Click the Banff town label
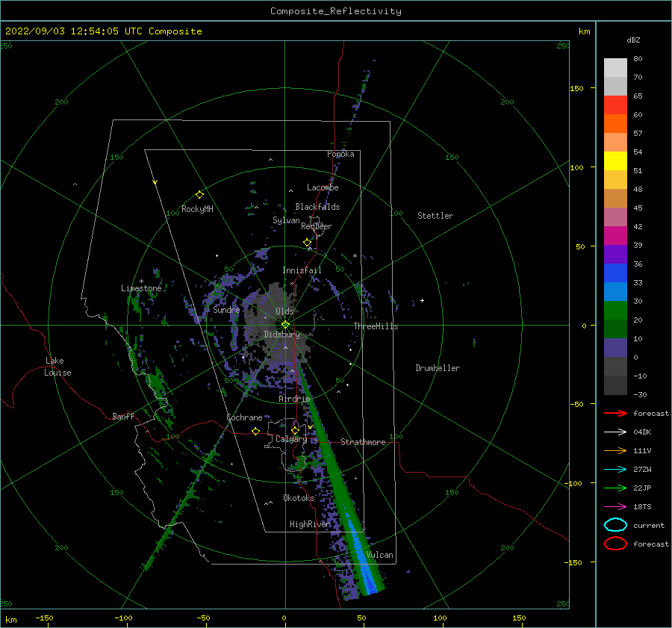 click(x=123, y=416)
